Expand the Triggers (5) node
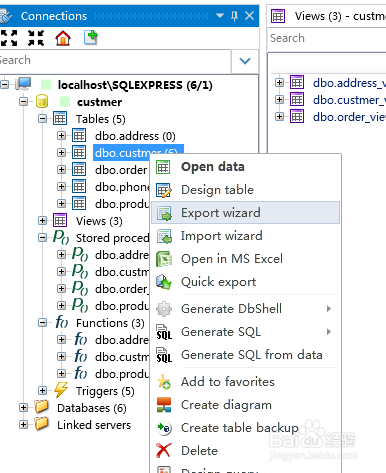386x473 pixels. 42,390
